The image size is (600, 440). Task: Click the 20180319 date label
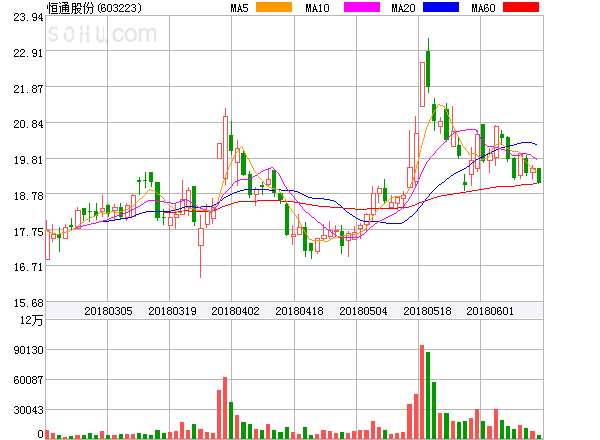point(172,311)
